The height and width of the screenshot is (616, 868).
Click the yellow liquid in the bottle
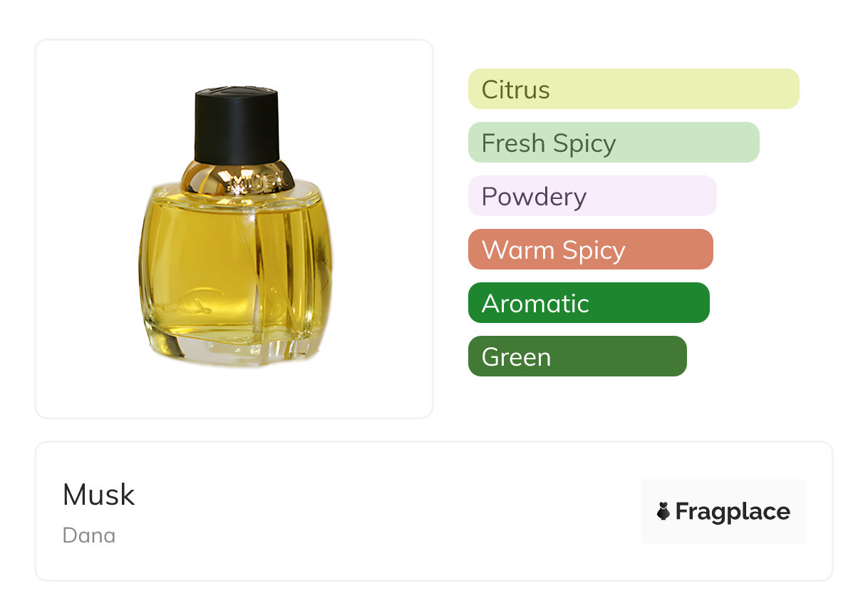pos(214,257)
